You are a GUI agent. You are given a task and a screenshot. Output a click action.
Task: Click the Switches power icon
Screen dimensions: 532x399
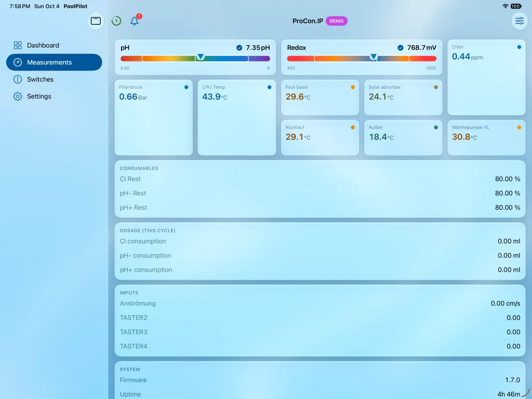click(18, 79)
